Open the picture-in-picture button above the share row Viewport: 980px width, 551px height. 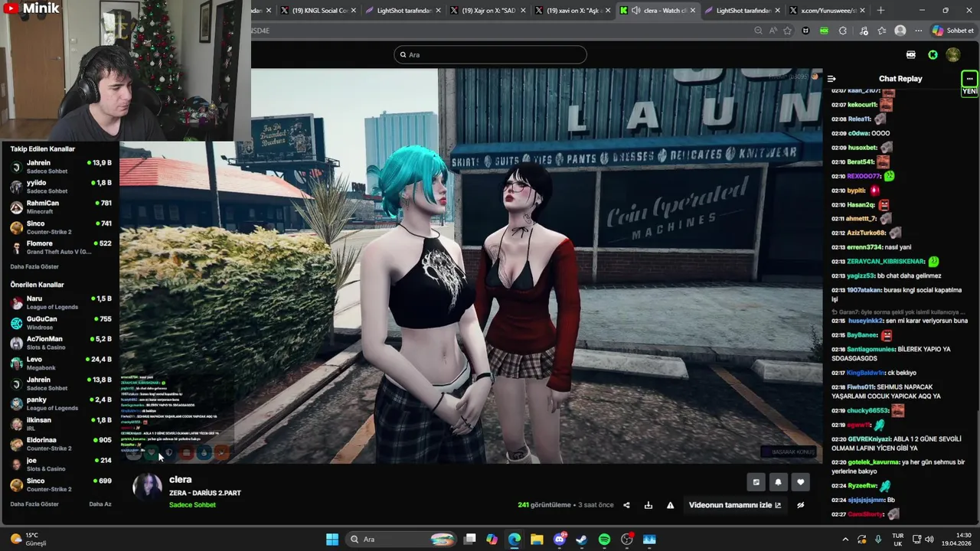tap(756, 482)
